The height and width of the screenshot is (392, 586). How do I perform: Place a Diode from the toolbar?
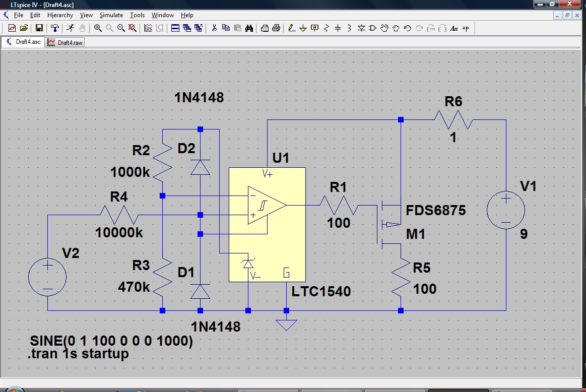click(x=361, y=28)
